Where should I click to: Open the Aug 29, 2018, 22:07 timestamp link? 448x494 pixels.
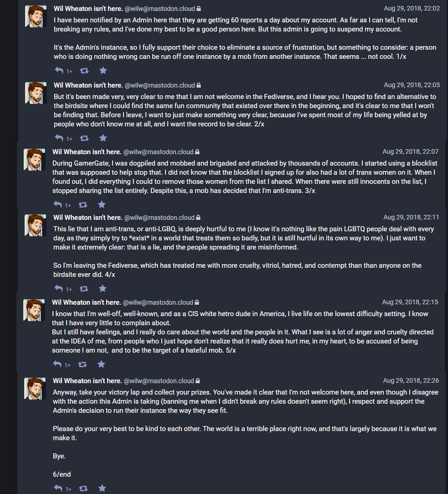410,151
